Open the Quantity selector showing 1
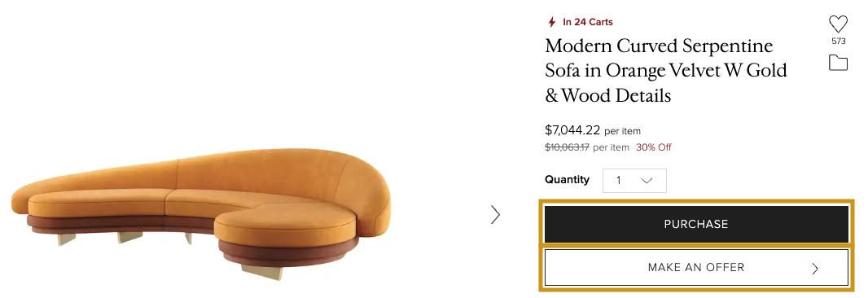Viewport: 868px width, 298px height. (x=634, y=181)
